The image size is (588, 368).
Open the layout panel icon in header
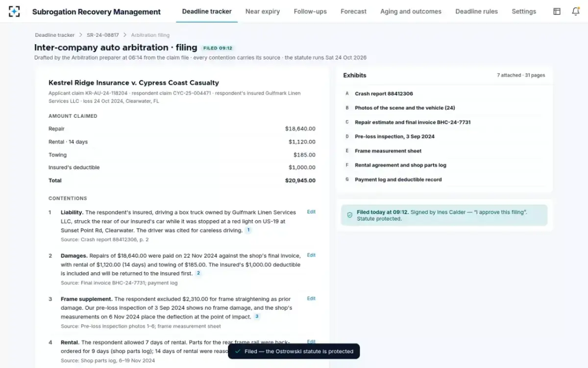[557, 11]
